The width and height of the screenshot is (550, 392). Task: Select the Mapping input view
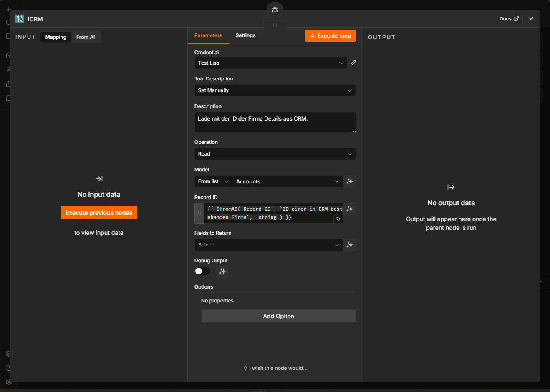[x=56, y=37]
